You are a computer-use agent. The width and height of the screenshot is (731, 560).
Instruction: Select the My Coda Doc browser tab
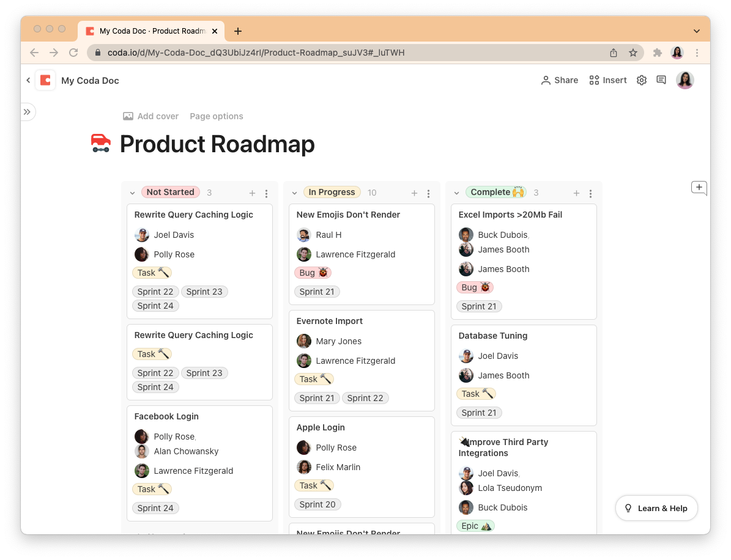tap(151, 31)
